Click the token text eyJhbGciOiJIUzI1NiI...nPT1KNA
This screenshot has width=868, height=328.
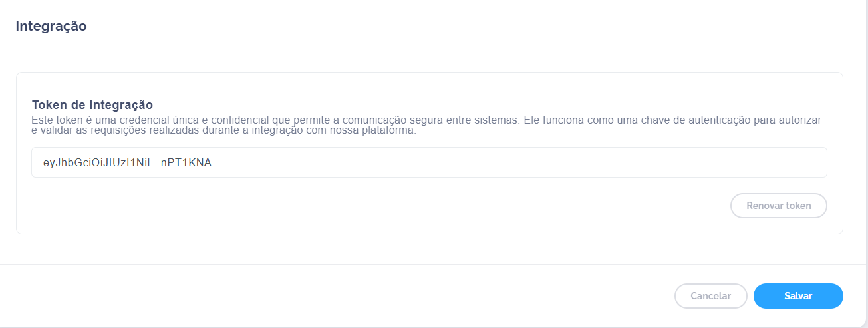127,162
